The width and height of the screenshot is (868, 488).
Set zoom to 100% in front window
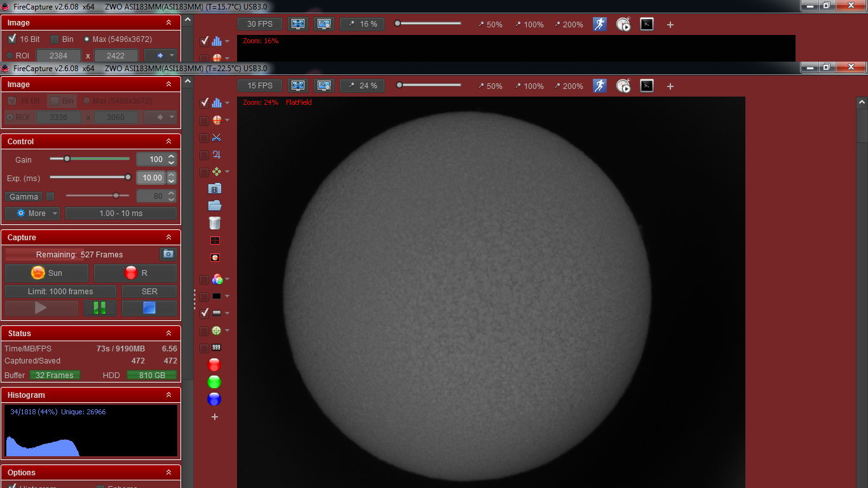(529, 86)
